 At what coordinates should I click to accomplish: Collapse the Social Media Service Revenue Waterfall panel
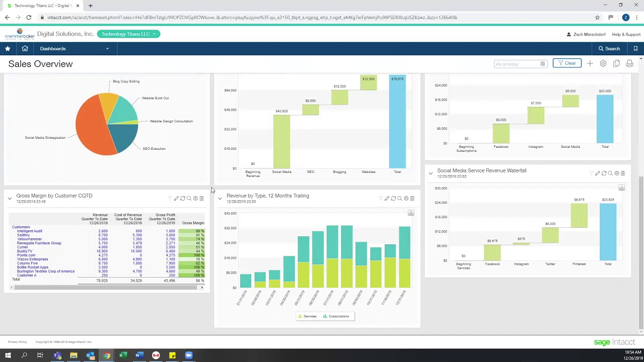(431, 173)
